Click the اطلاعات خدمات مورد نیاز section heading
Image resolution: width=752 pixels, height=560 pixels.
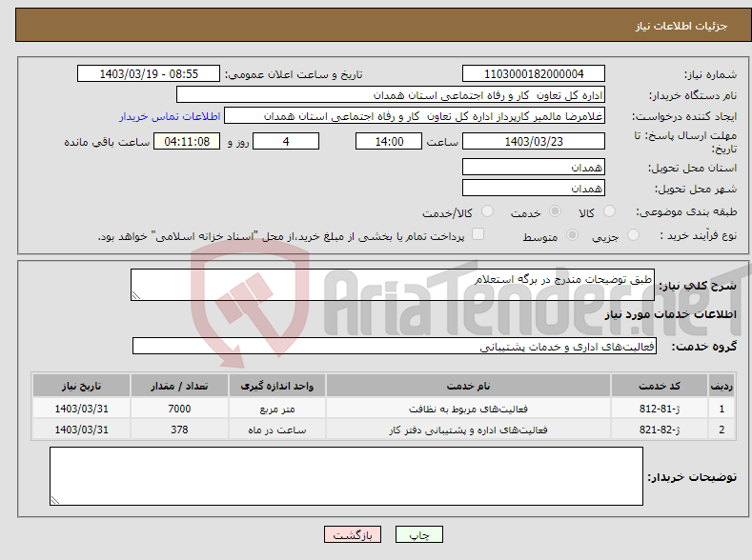pos(670,314)
